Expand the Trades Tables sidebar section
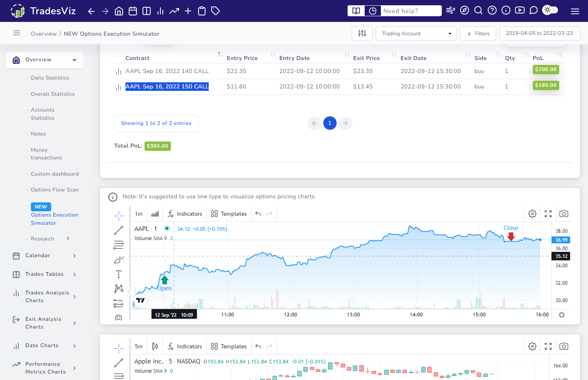 (45, 275)
